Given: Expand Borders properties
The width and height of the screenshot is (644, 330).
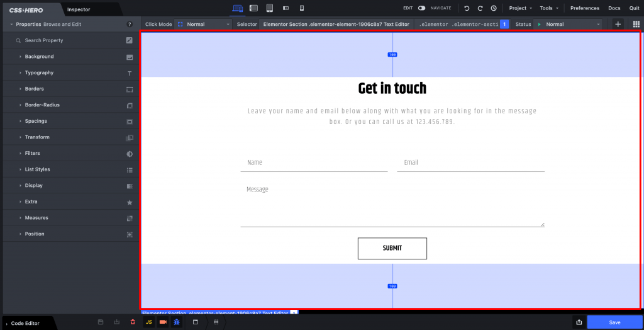Looking at the screenshot, I should coord(70,89).
